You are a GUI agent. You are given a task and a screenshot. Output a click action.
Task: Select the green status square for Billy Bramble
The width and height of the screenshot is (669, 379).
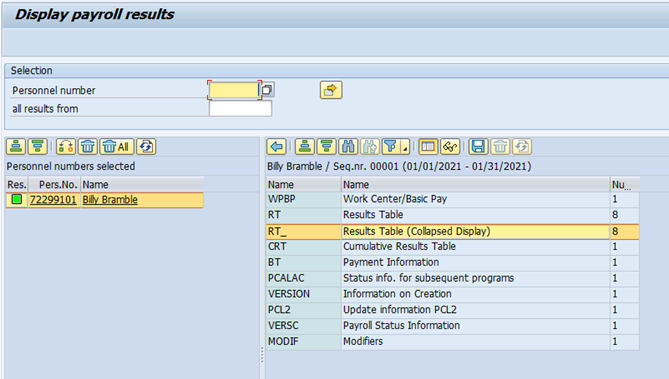pyautogui.click(x=17, y=199)
